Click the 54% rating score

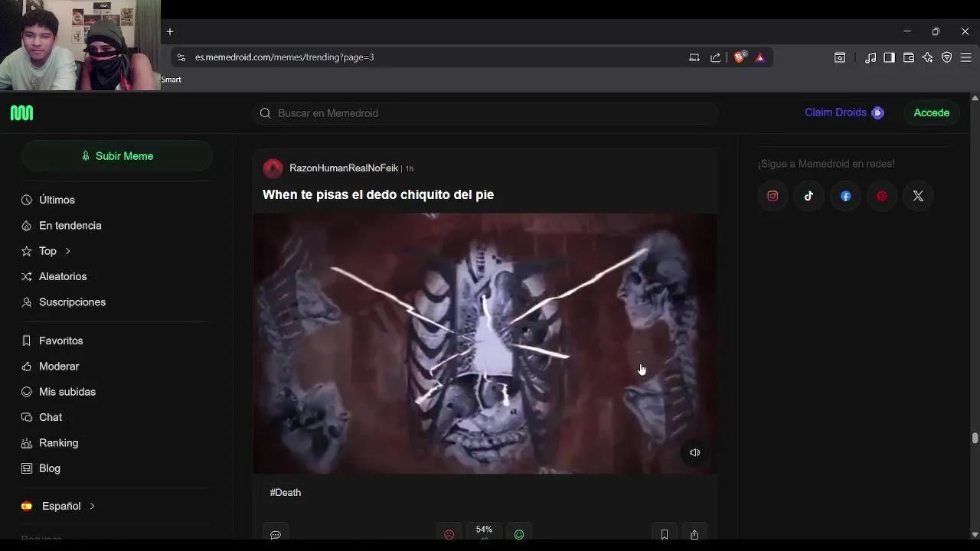(x=484, y=530)
